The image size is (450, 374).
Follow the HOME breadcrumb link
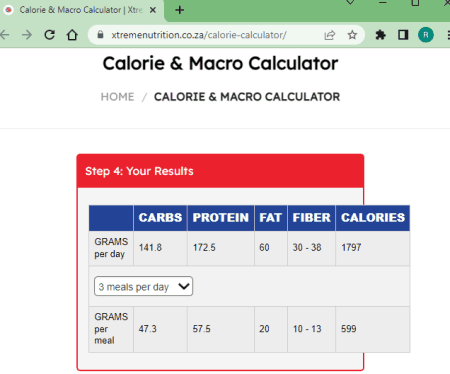click(117, 97)
